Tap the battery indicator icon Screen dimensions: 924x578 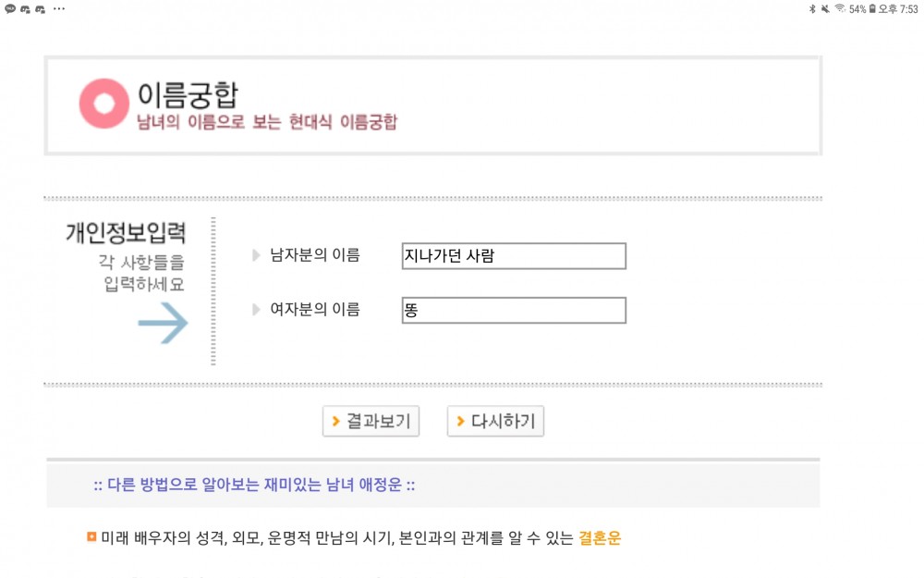873,9
